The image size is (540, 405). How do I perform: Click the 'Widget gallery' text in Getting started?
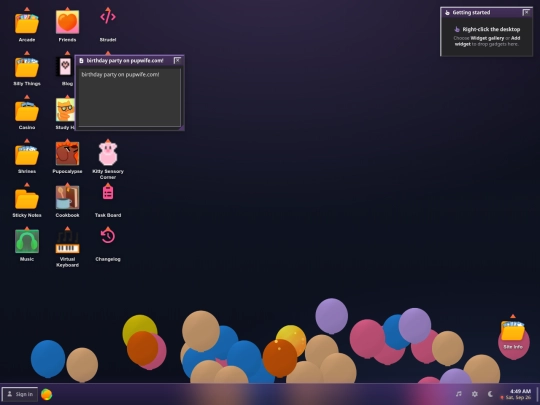click(x=487, y=38)
